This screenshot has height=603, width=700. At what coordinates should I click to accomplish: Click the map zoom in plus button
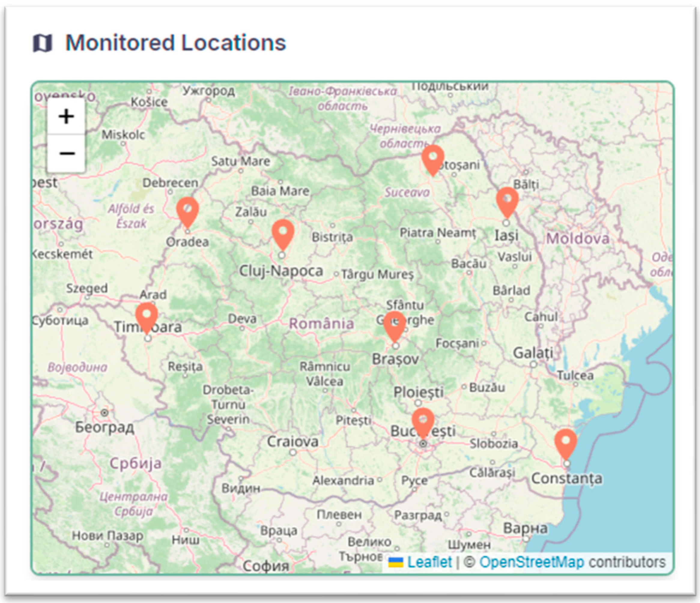point(66,117)
